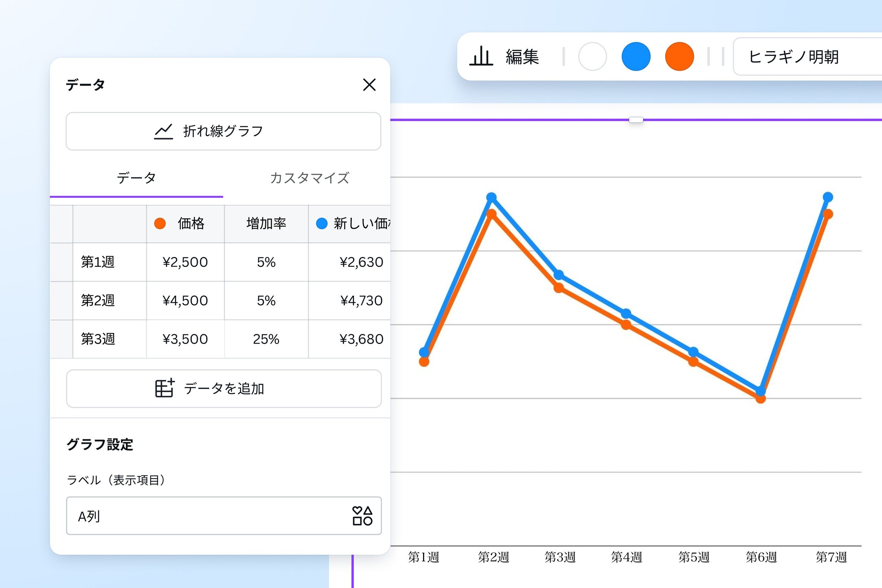Click the orange series dot beside 価格 header
The width and height of the screenshot is (882, 588).
tap(160, 224)
